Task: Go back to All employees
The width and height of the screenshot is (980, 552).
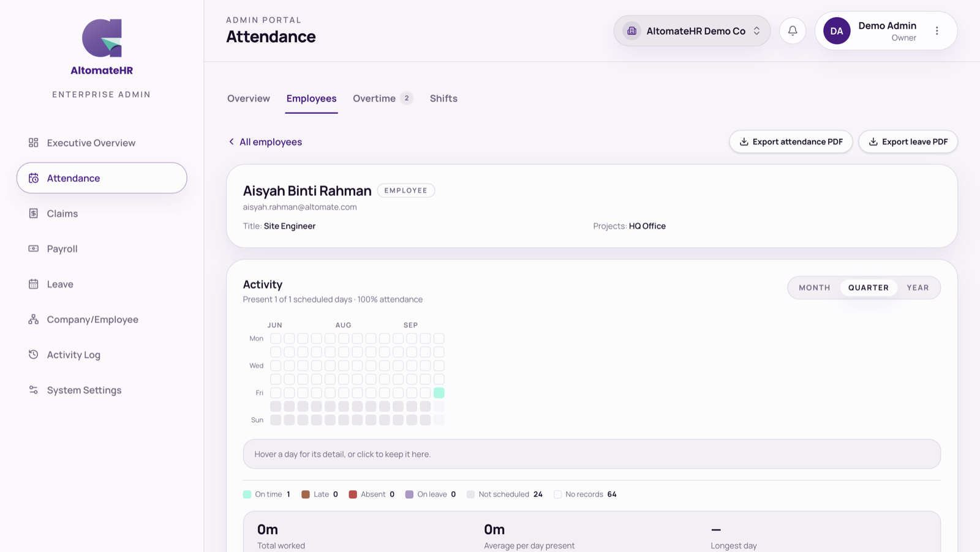Action: pyautogui.click(x=265, y=141)
